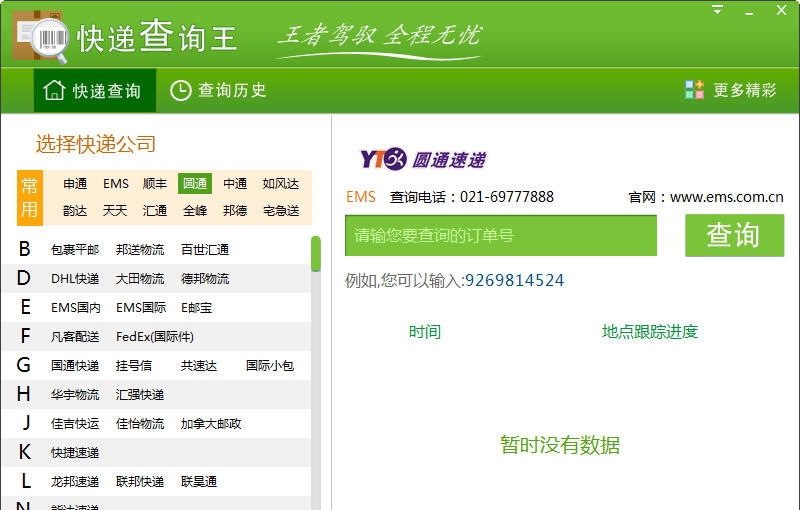This screenshot has width=800, height=510.
Task: Select 天天 courier
Action: point(115,211)
